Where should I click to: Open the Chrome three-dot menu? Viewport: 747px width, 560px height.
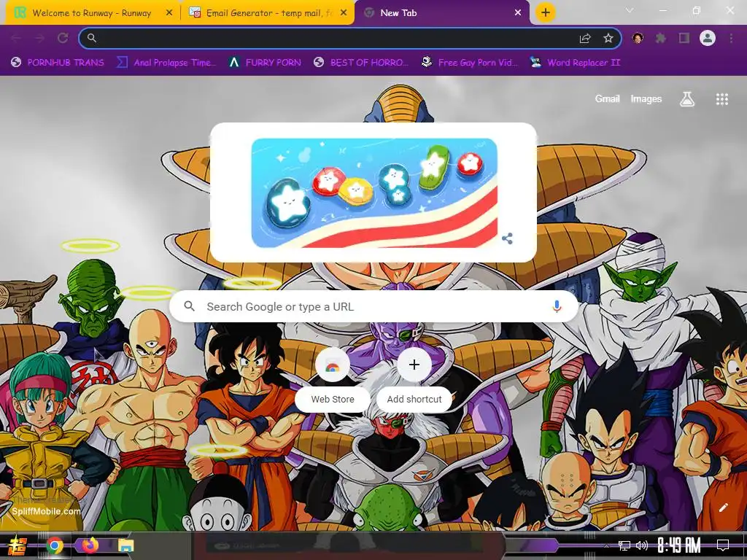click(x=731, y=38)
